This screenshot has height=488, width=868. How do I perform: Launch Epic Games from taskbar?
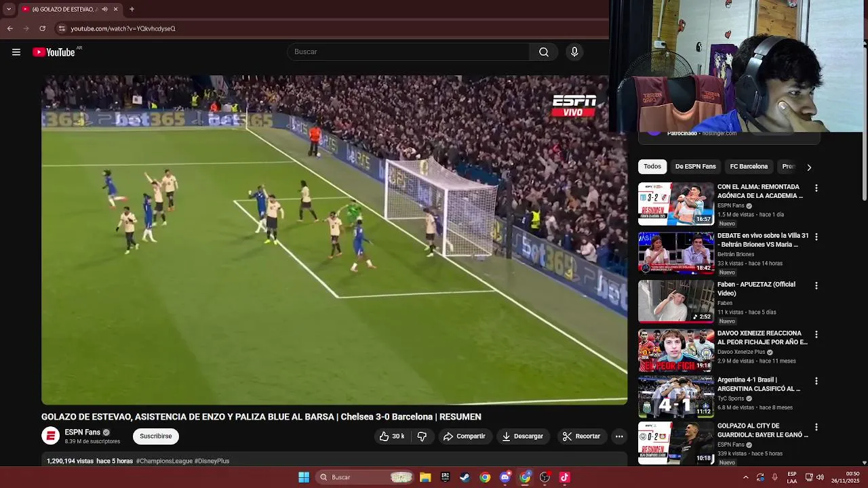click(x=445, y=477)
